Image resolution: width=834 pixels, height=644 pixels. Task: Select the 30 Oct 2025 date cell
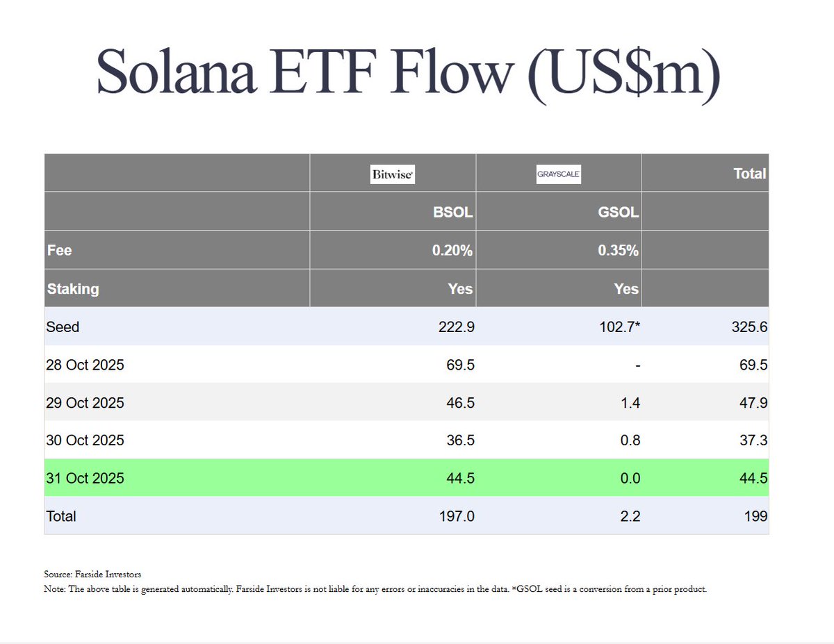[85, 440]
